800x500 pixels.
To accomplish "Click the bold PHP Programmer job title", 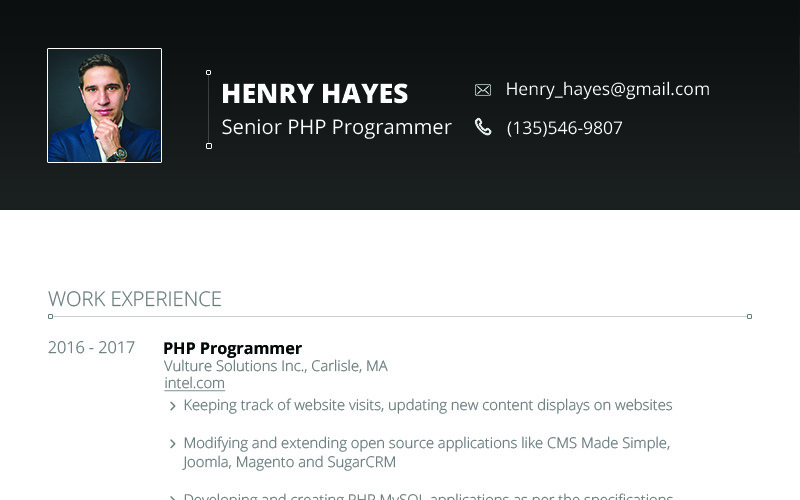I will coord(232,348).
